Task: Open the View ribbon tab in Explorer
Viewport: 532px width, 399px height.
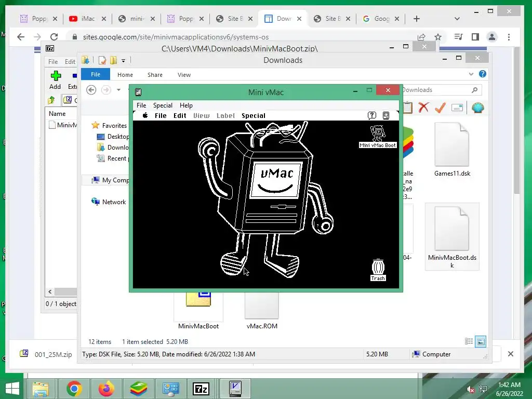Action: [x=184, y=75]
